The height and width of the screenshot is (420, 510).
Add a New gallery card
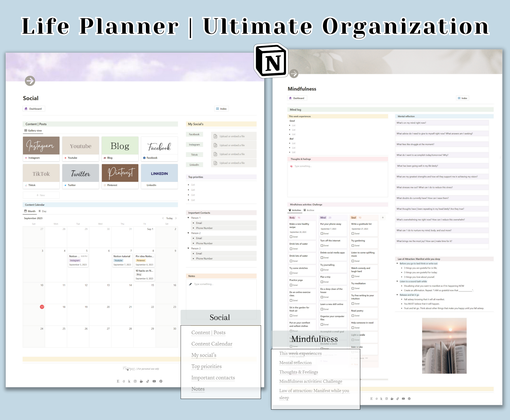click(41, 195)
